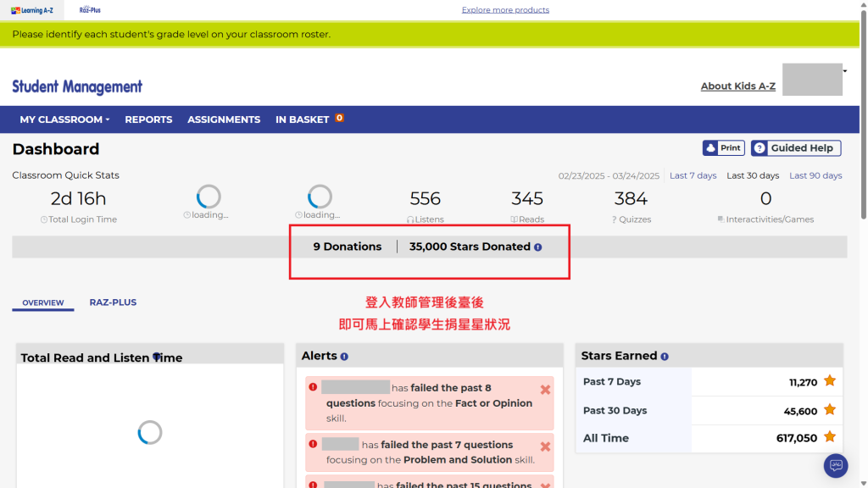Open the Explore more products link

pyautogui.click(x=505, y=9)
